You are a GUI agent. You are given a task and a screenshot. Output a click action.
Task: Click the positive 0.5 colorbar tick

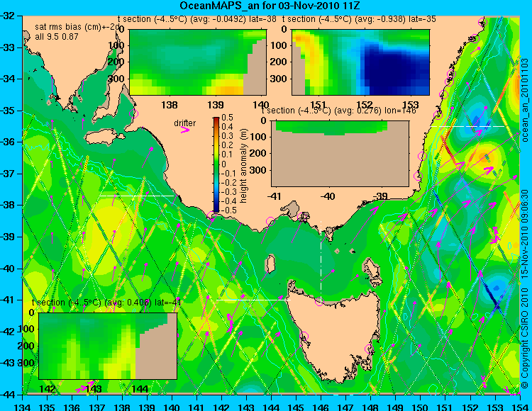[227, 118]
